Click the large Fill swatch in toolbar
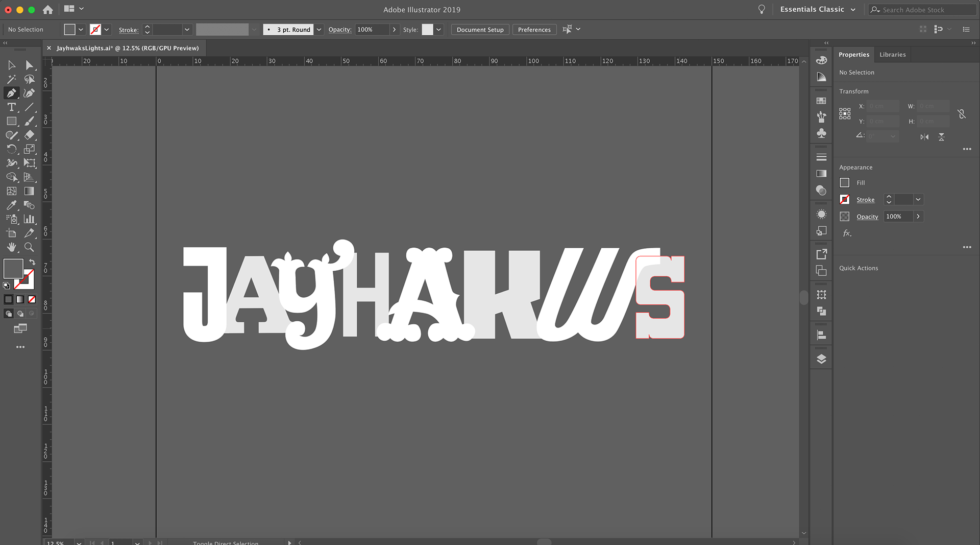 tap(13, 269)
